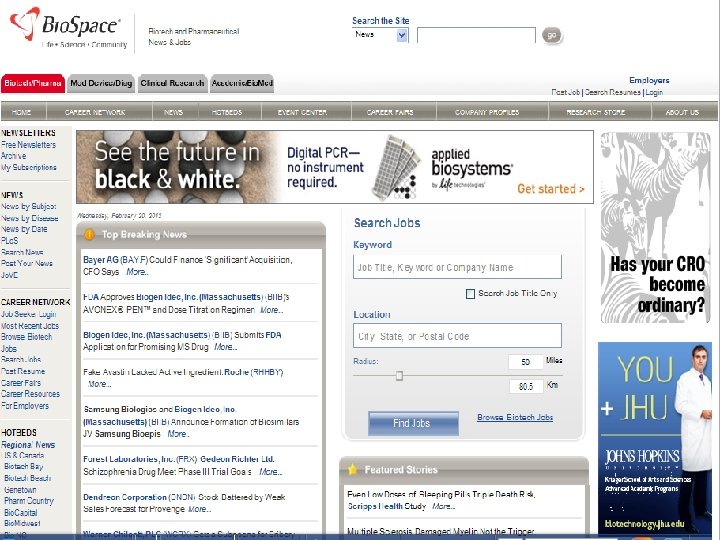
Task: Open the Bayer AG acquisition story More link
Action: point(137,272)
